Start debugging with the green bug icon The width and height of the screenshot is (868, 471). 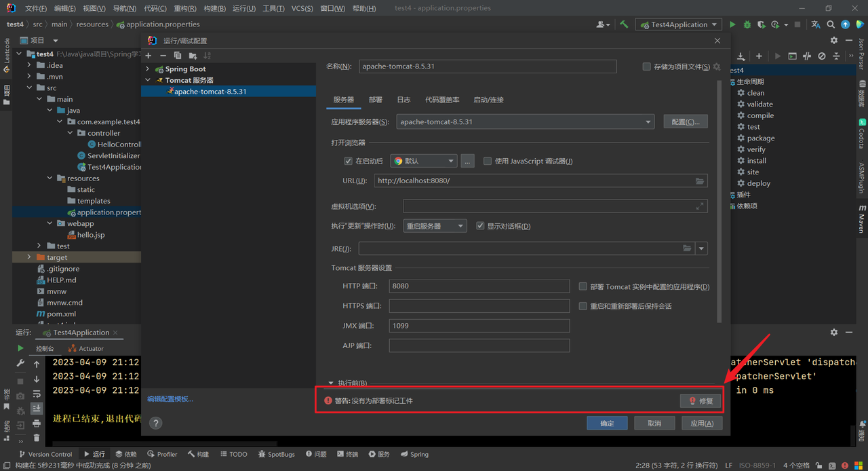coord(747,24)
